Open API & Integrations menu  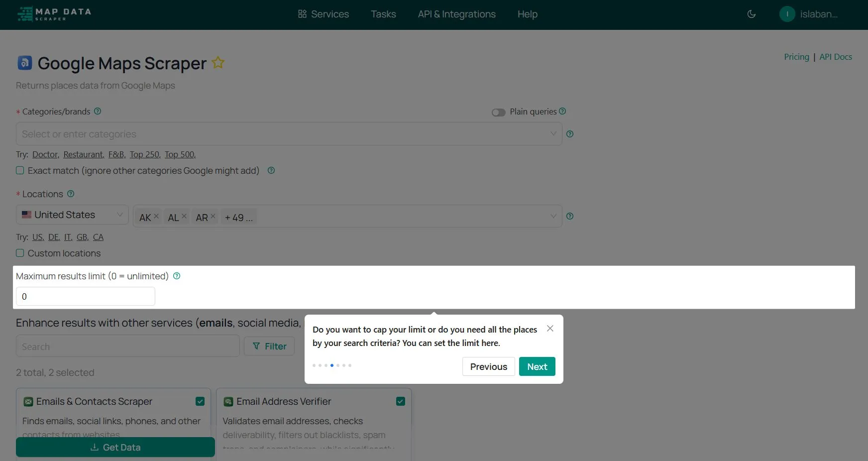(457, 14)
